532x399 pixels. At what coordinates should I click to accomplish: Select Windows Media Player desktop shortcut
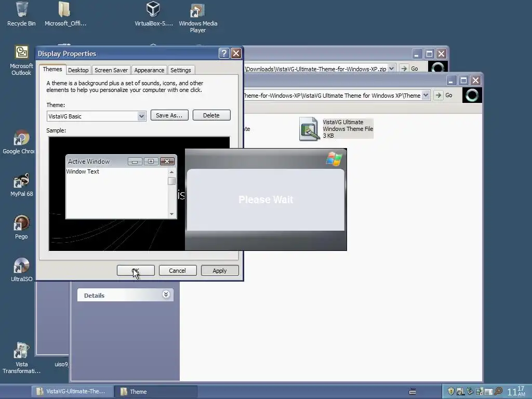click(x=198, y=17)
